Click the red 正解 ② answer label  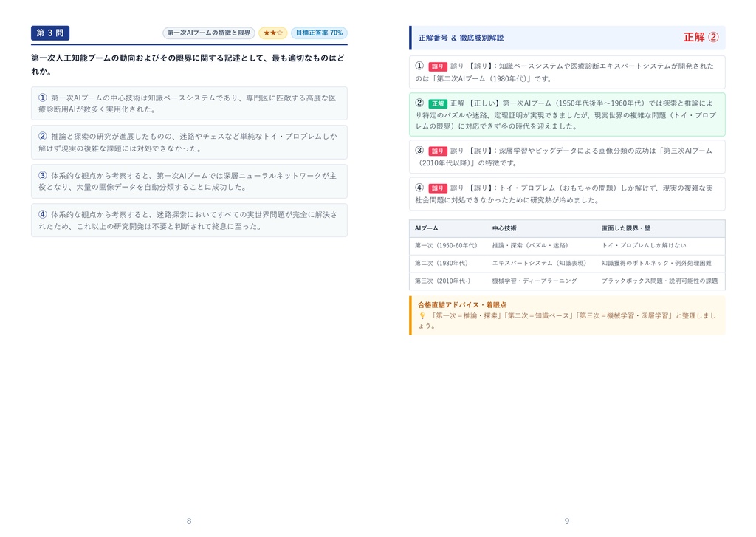coord(701,37)
